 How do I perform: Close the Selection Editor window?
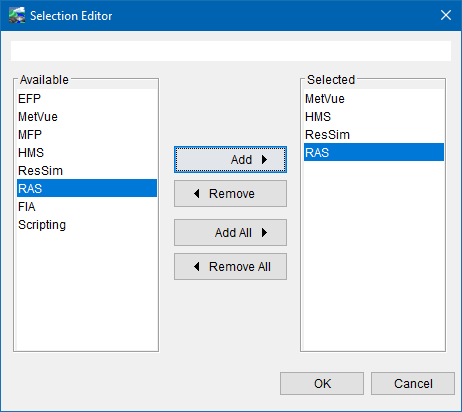pyautogui.click(x=446, y=15)
